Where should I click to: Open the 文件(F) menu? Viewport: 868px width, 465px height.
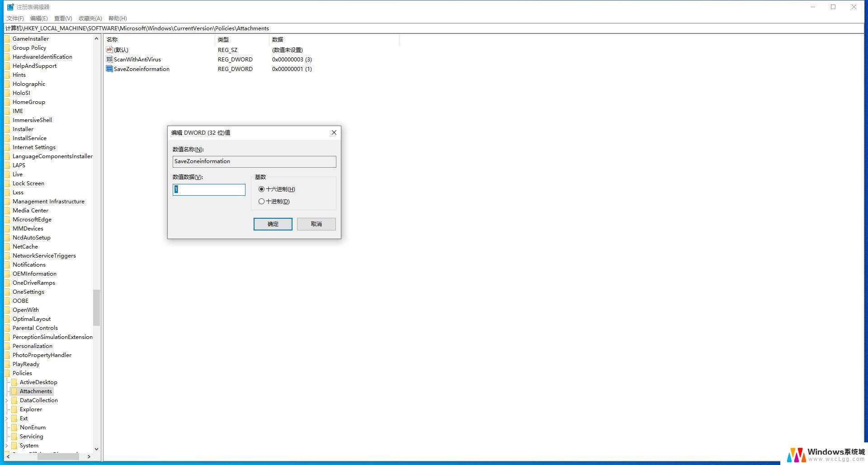[15, 19]
